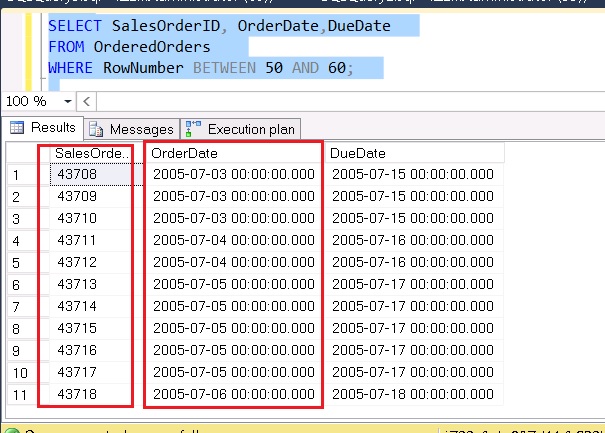
Task: Click the Execution plan tab icon
Action: pos(193,129)
